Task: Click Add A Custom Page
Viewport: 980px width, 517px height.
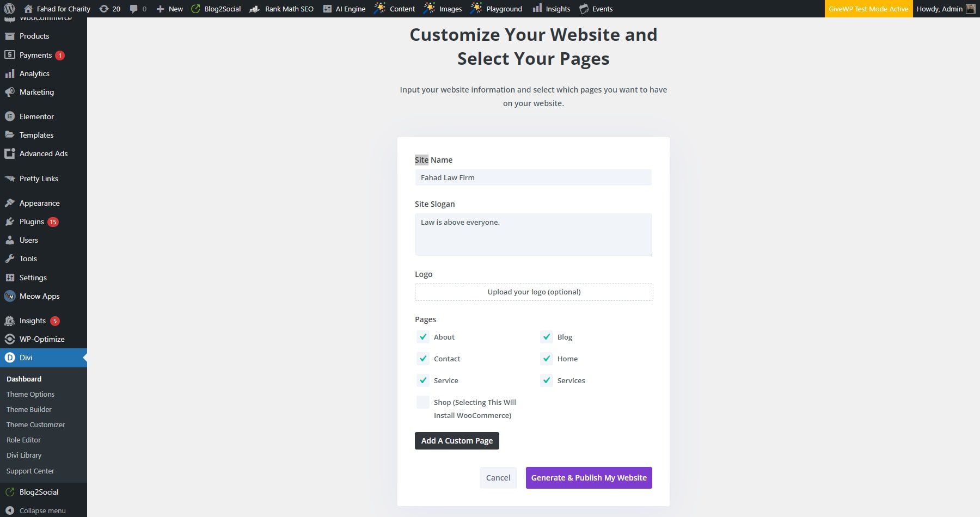Action: (456, 440)
